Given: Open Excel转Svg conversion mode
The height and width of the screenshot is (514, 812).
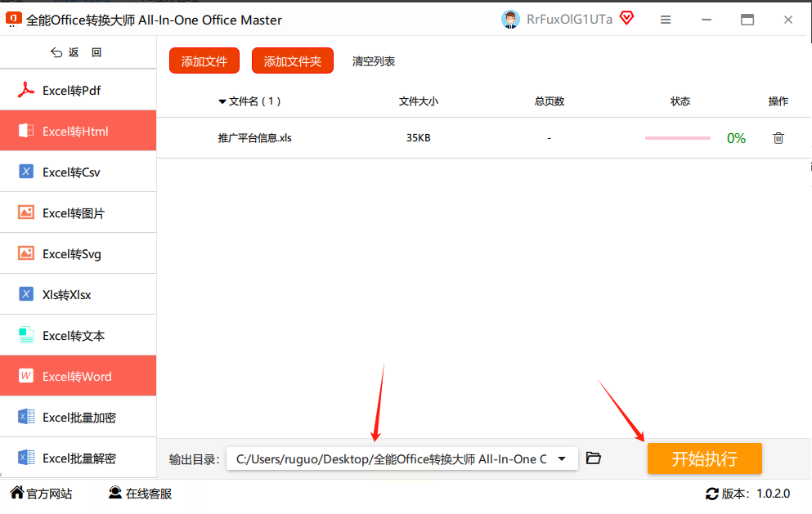Looking at the screenshot, I should point(79,253).
